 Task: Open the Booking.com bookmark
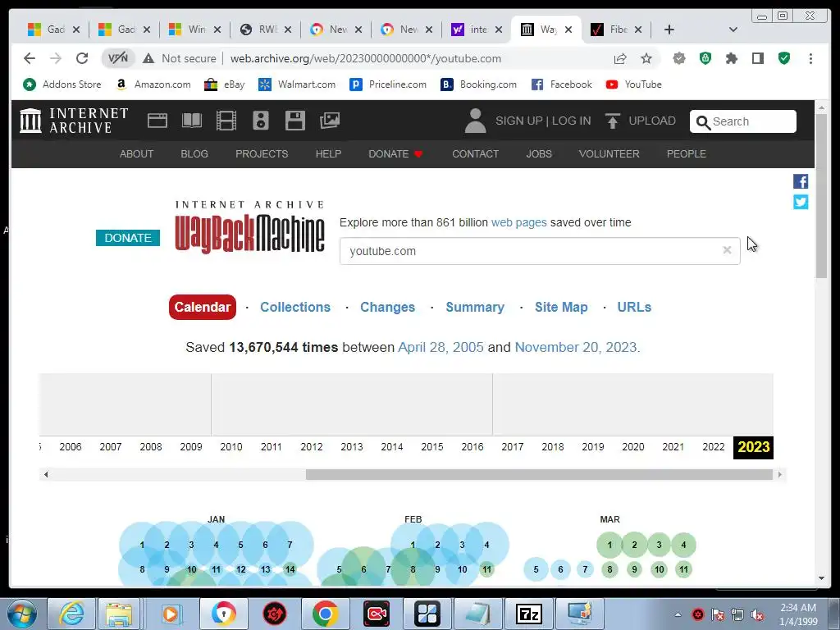tap(479, 84)
